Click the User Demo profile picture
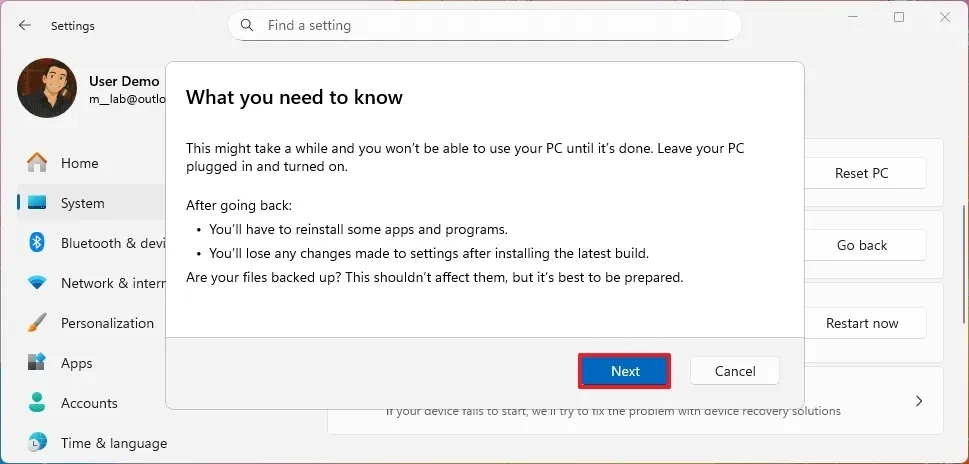 point(47,88)
